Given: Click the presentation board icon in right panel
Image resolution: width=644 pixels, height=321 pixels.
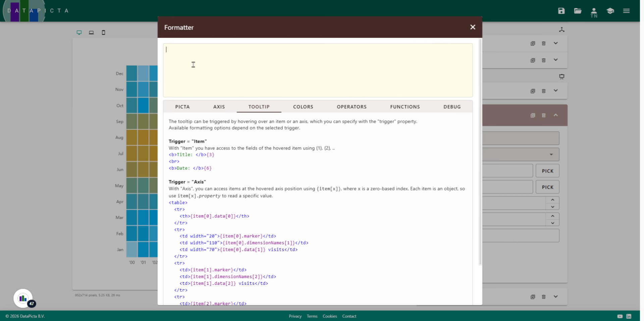Looking at the screenshot, I should 561,76.
